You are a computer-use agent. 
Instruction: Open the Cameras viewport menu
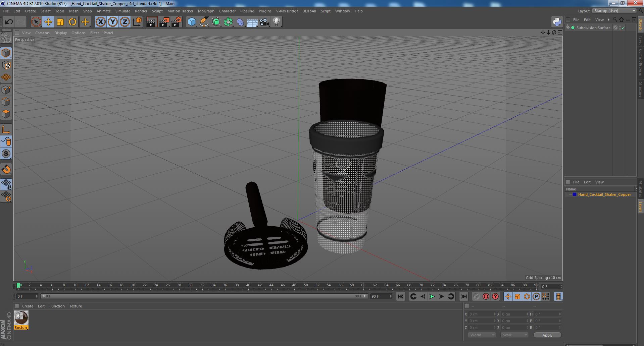pos(42,33)
